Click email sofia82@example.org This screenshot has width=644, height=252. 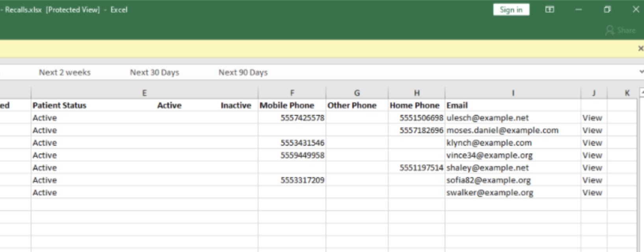[x=488, y=180]
